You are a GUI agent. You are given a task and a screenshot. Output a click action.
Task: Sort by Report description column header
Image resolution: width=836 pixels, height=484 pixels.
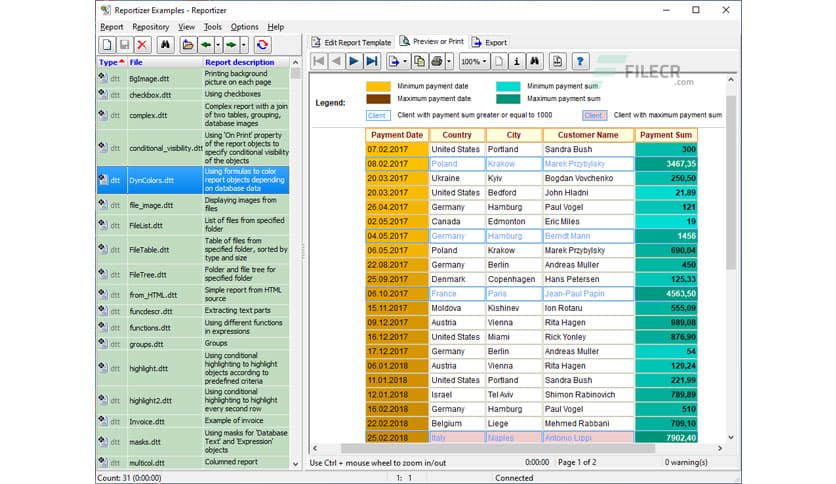246,62
